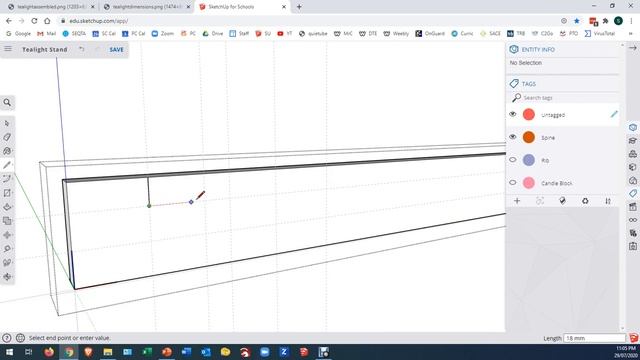Open Excel from the taskbar
This screenshot has width=640, height=360.
point(147,352)
